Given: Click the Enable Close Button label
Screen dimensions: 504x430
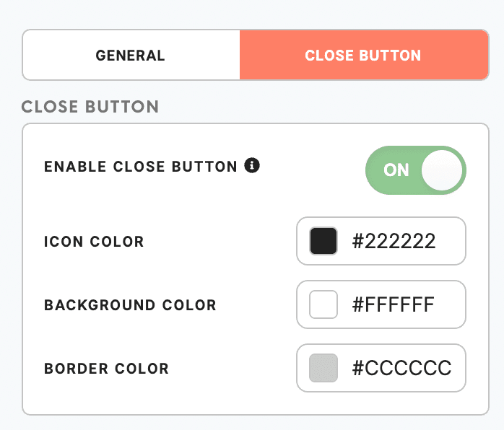Looking at the screenshot, I should pos(141,167).
